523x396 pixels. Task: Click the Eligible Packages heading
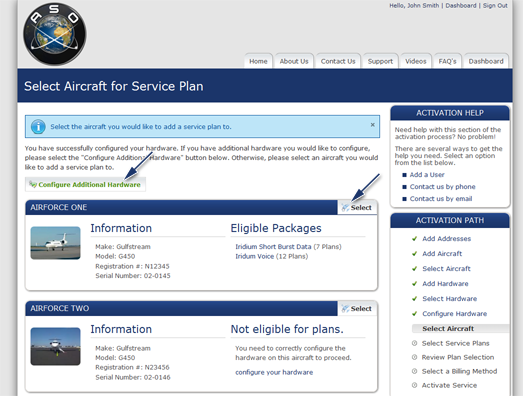276,228
